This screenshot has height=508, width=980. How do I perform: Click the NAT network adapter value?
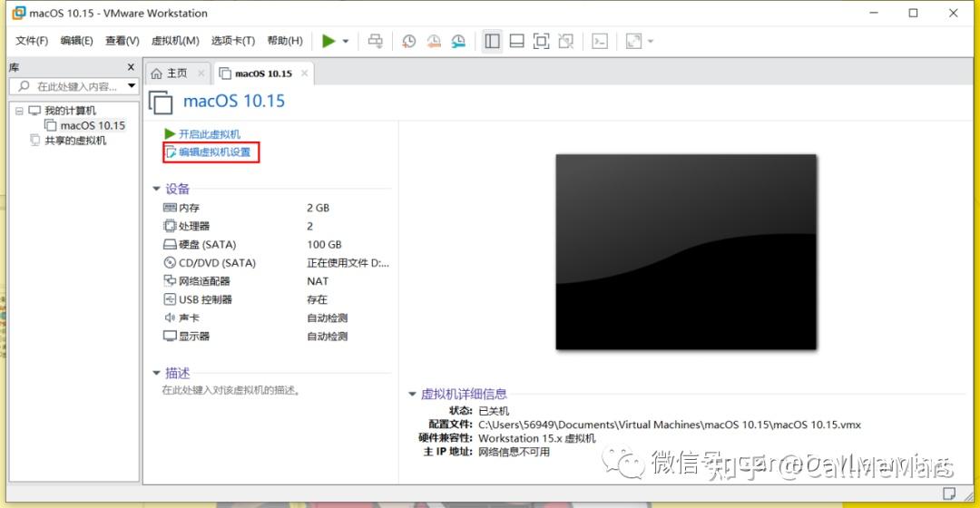pyautogui.click(x=318, y=280)
